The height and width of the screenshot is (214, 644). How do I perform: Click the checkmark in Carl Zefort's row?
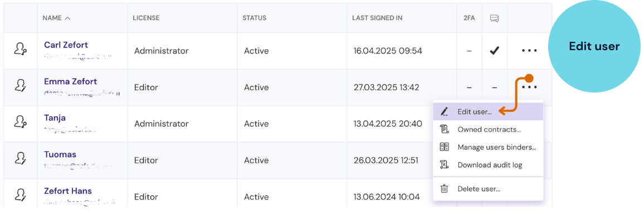point(495,51)
